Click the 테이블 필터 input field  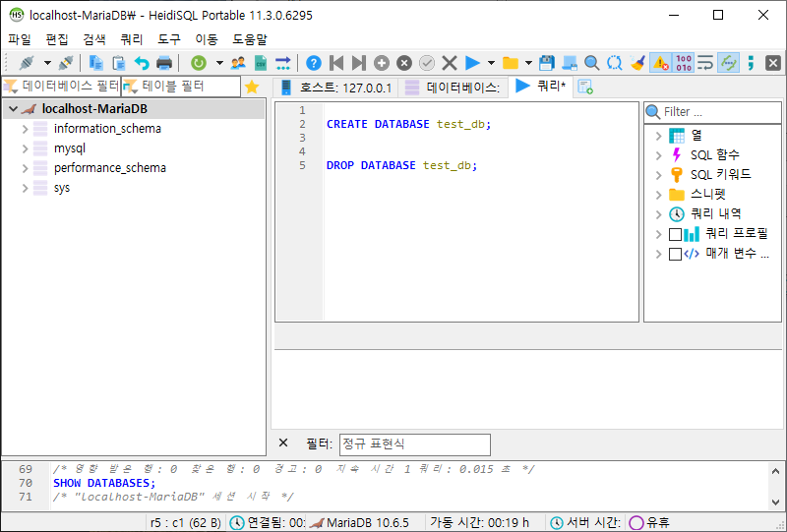pyautogui.click(x=181, y=87)
